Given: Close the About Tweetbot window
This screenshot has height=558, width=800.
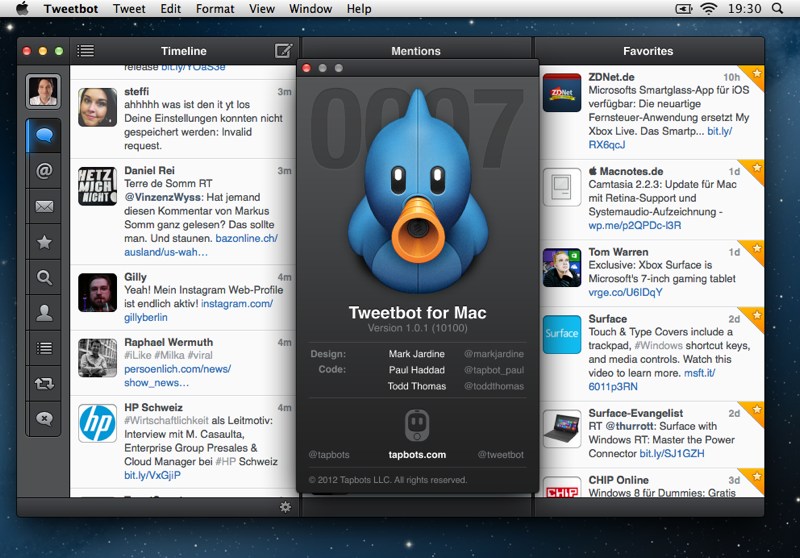Looking at the screenshot, I should (x=307, y=68).
